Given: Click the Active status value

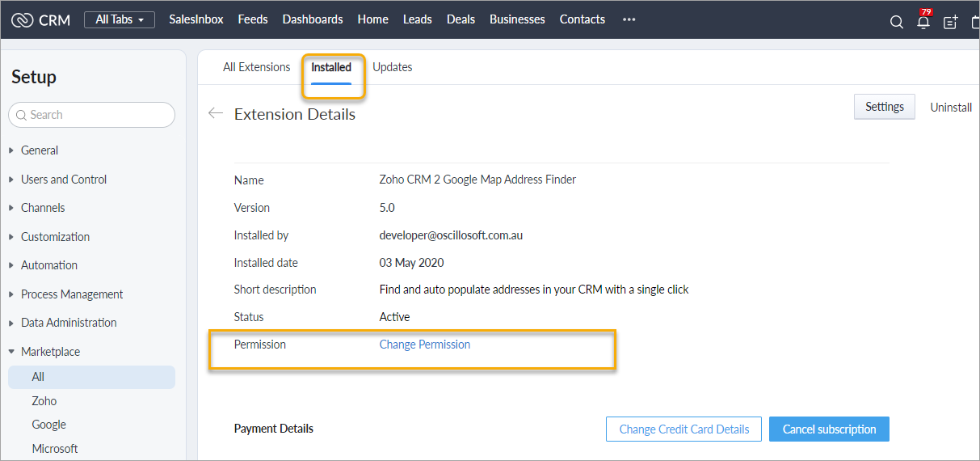Looking at the screenshot, I should tap(395, 317).
